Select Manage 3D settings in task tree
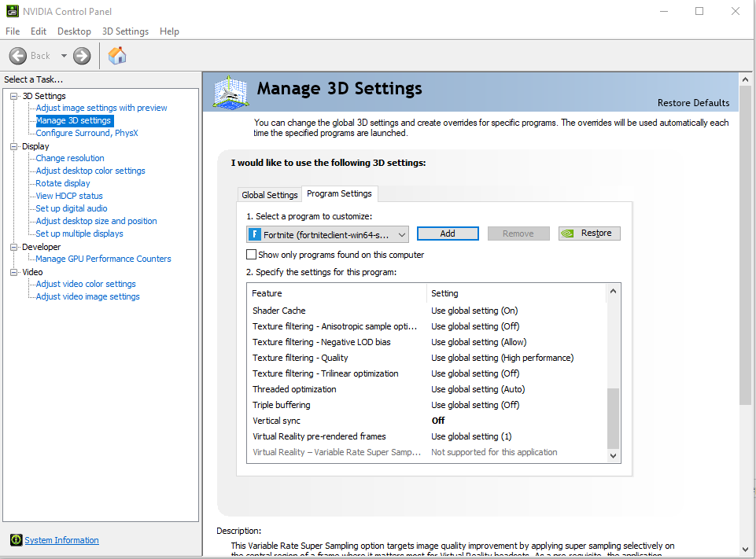This screenshot has width=756, height=559. (74, 120)
